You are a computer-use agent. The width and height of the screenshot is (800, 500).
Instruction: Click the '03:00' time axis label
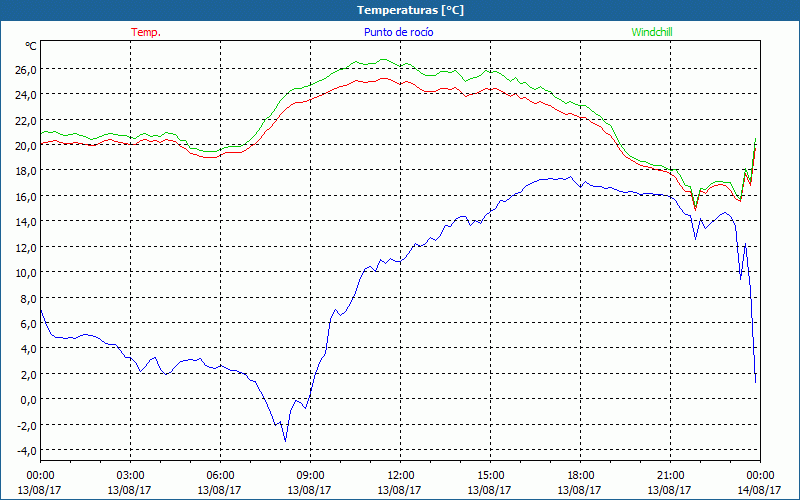click(x=130, y=476)
